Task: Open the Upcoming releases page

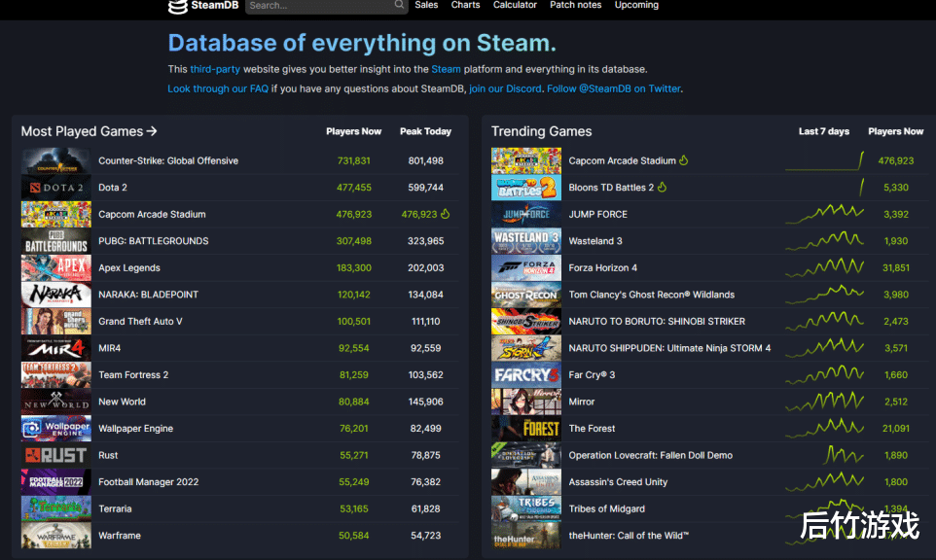Action: pos(636,5)
